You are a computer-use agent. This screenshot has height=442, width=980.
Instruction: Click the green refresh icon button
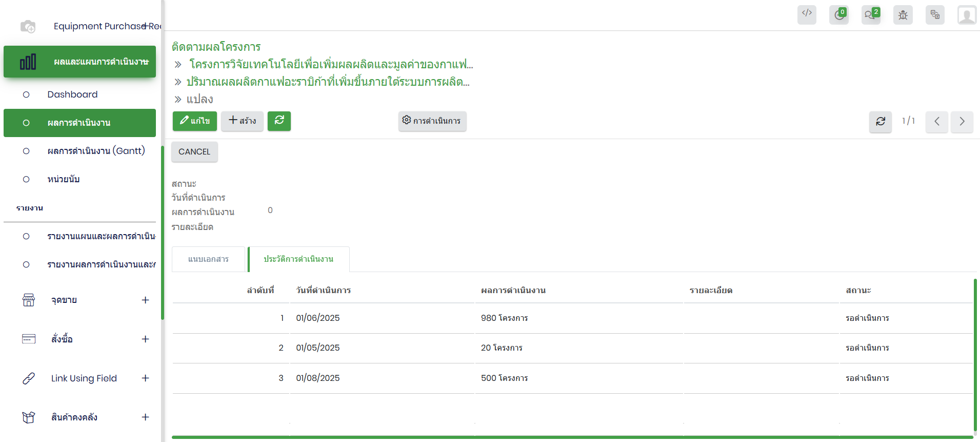tap(279, 121)
